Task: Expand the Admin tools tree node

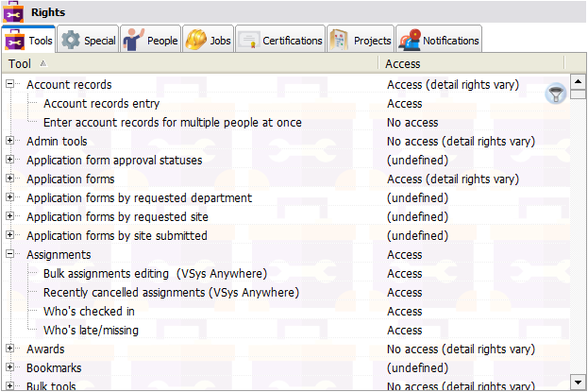Action: click(10, 142)
